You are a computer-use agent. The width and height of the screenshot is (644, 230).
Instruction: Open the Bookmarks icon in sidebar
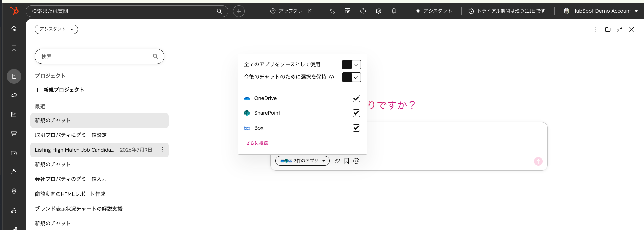[x=14, y=48]
